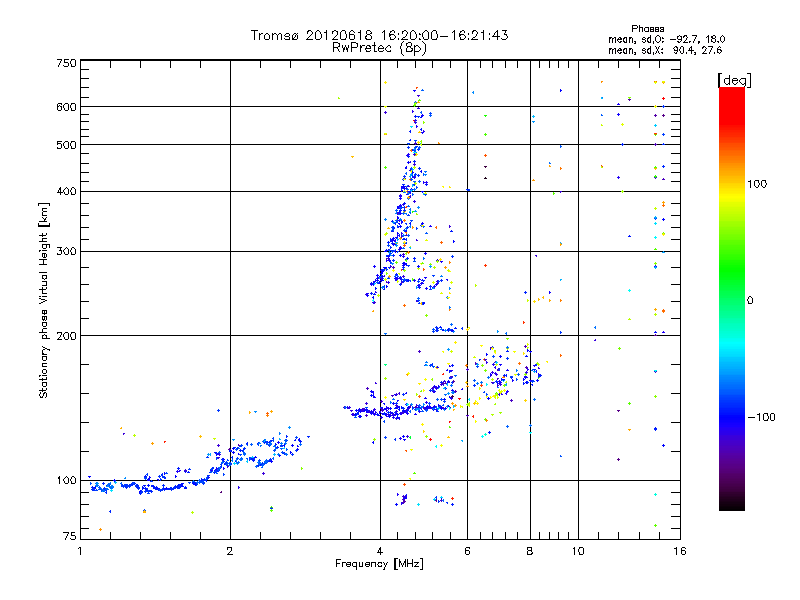Click the x-axis label '1'
This screenshot has height=600, width=800.
(x=80, y=551)
